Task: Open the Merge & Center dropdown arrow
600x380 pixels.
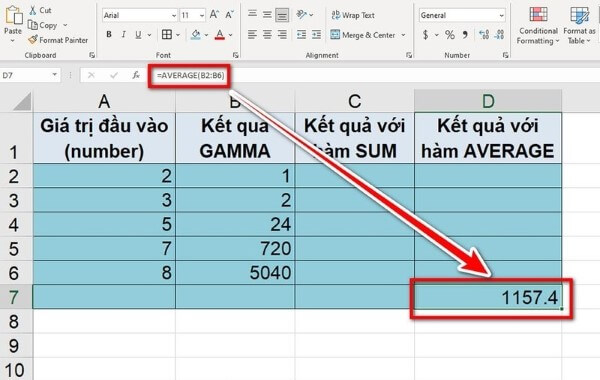Action: (x=403, y=35)
